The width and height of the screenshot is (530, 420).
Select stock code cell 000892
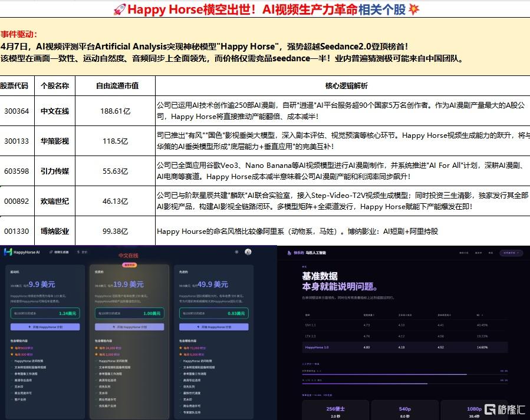(17, 201)
